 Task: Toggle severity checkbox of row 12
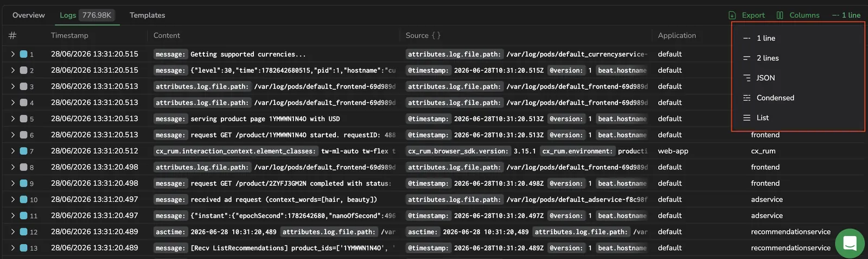point(24,232)
